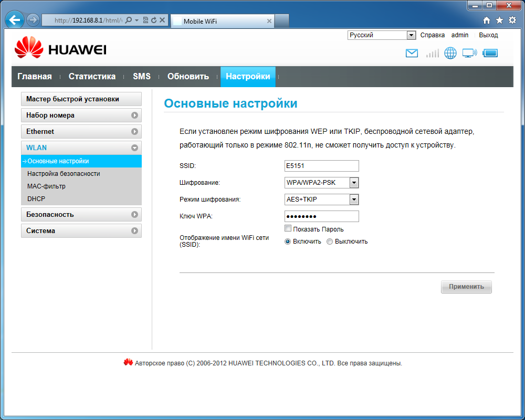Click the Применить button
This screenshot has height=420, width=525.
tap(466, 287)
